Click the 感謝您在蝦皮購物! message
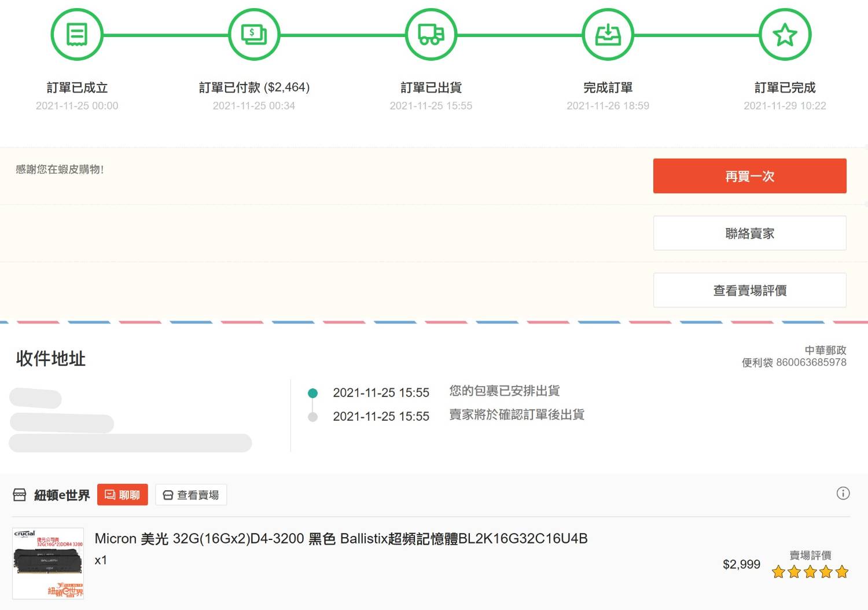The width and height of the screenshot is (868, 610). click(x=60, y=169)
